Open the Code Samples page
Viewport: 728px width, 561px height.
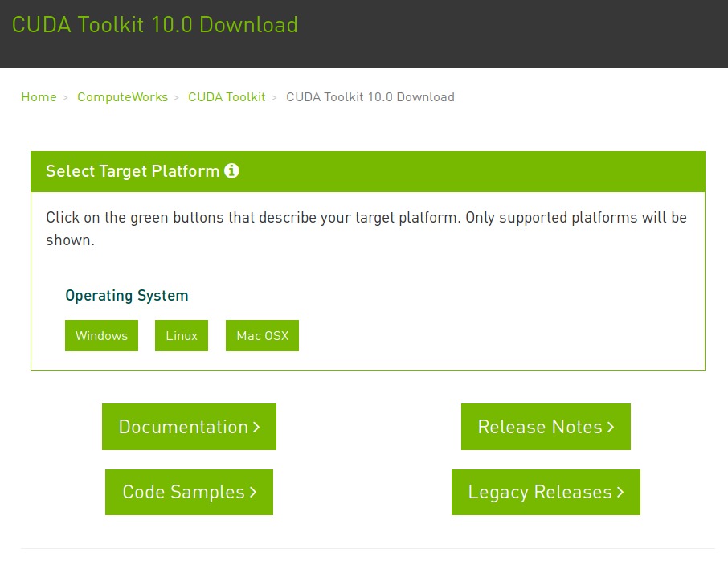(x=189, y=492)
